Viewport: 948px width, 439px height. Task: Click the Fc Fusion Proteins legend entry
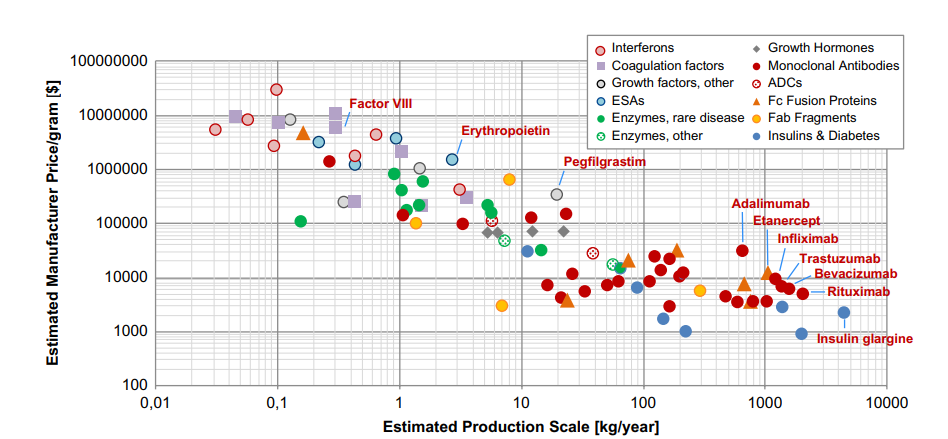[814, 100]
